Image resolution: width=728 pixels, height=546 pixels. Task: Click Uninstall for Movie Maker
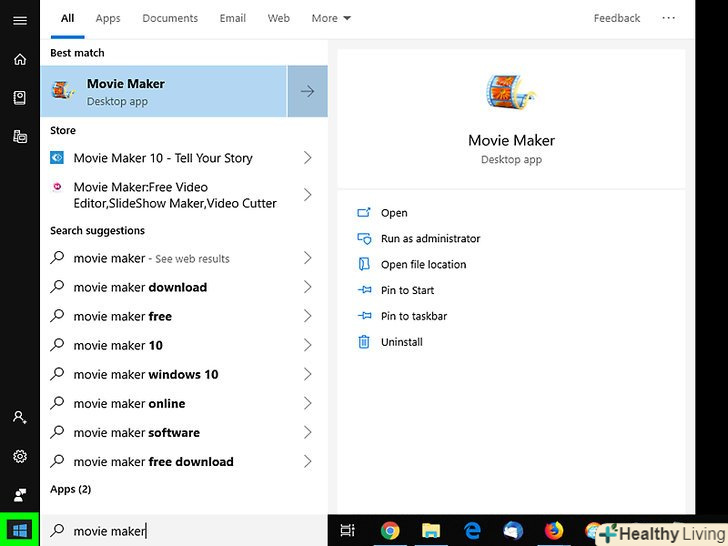pos(401,342)
